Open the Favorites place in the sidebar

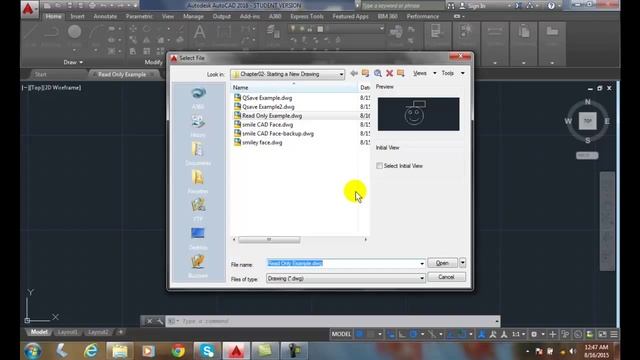click(x=198, y=182)
